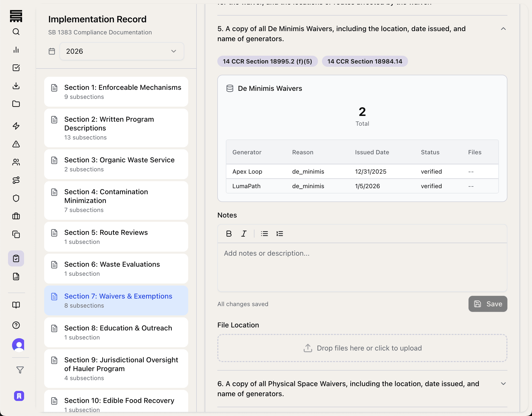Screen dimensions: 532x416
Task: Click the Add notes text area
Action: click(x=362, y=266)
